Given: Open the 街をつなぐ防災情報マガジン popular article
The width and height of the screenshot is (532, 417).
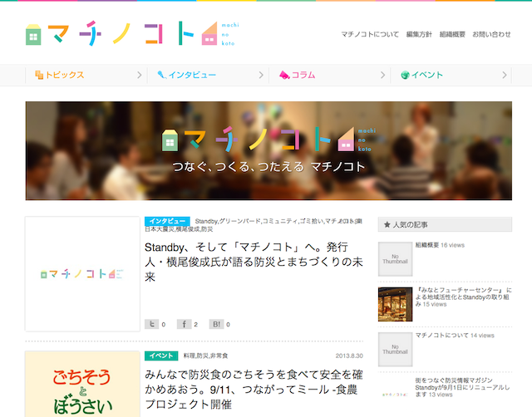Looking at the screenshot, I should click(x=462, y=387).
